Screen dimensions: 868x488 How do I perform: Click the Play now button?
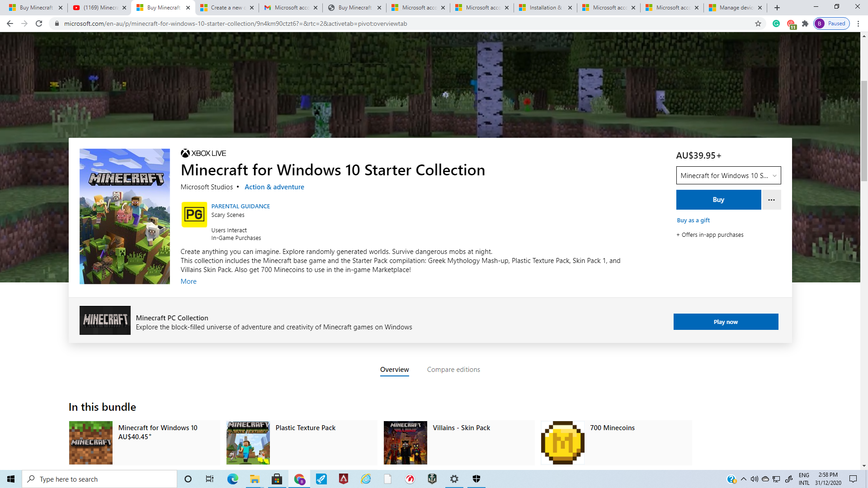click(x=726, y=322)
